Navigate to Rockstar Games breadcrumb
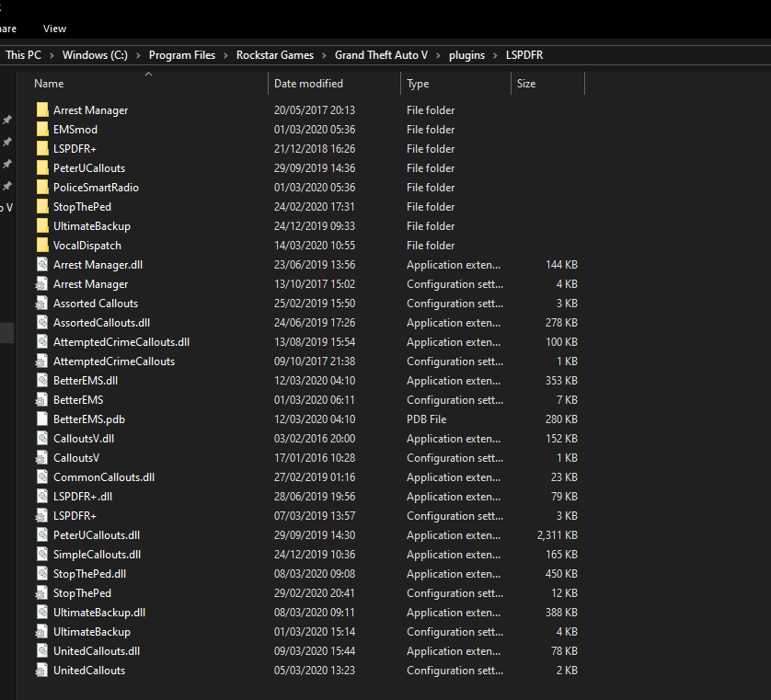771x700 pixels. [x=275, y=55]
